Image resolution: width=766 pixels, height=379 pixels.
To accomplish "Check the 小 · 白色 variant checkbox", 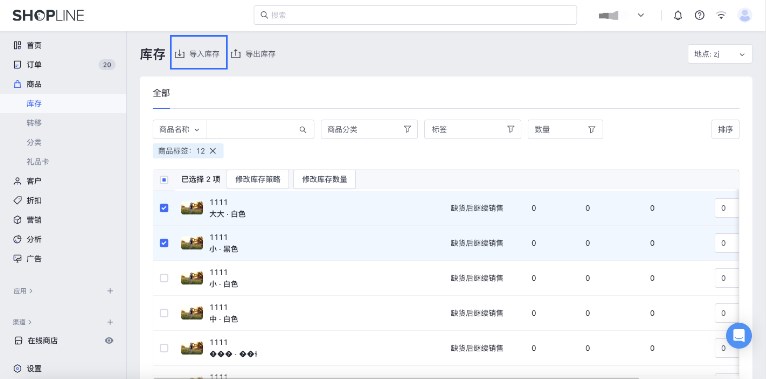I will [164, 278].
